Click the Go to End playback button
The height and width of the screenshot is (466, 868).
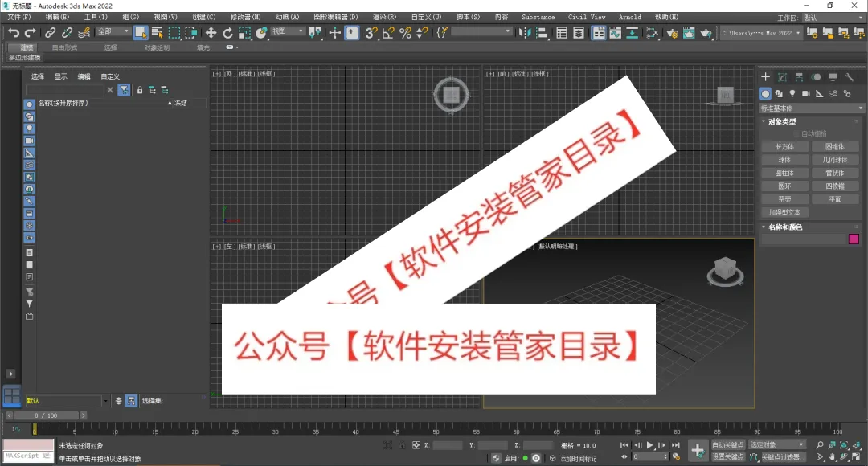point(675,445)
